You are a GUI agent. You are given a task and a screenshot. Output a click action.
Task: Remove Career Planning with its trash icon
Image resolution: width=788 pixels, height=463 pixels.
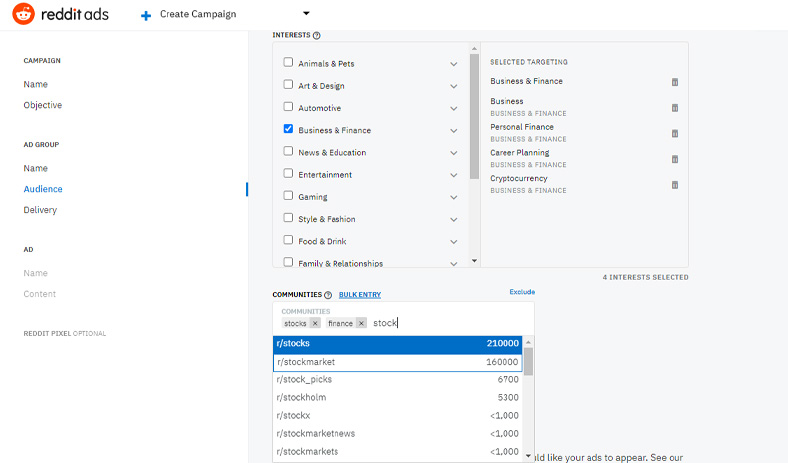click(x=675, y=159)
